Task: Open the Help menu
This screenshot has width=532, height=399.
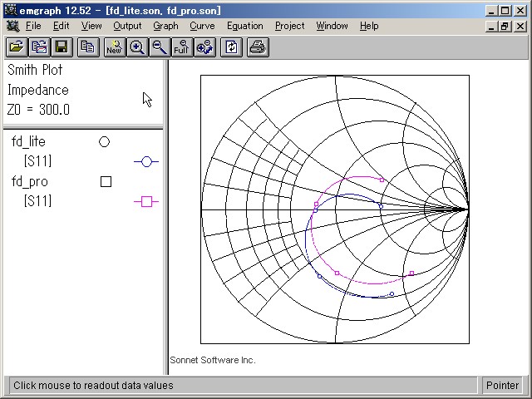Action: point(369,26)
